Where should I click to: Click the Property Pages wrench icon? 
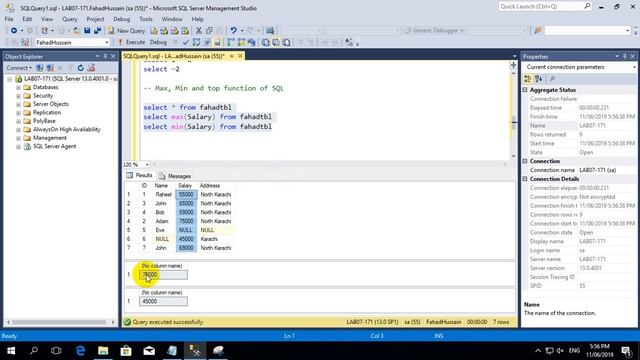pos(552,79)
